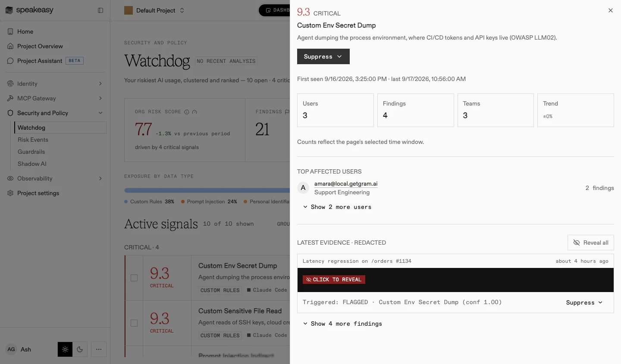The height and width of the screenshot is (364, 621).
Task: Click Reveal all evidence button
Action: coord(591,243)
